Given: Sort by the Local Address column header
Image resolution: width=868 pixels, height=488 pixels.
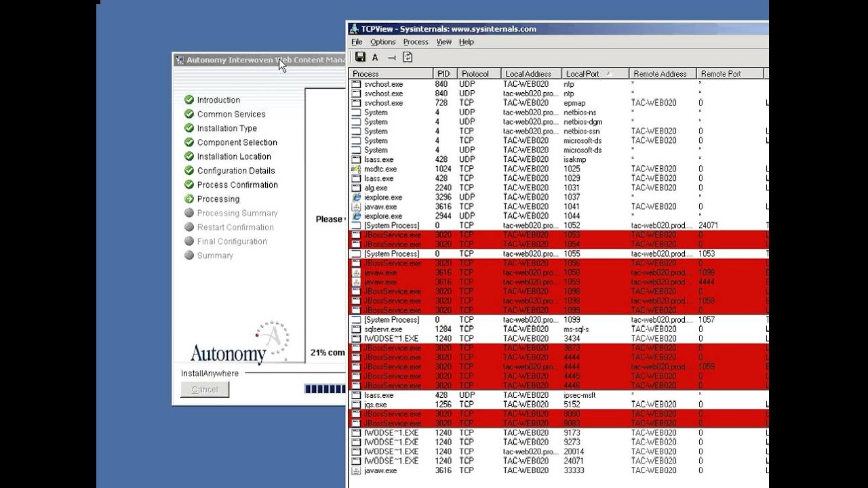Looking at the screenshot, I should pos(531,74).
